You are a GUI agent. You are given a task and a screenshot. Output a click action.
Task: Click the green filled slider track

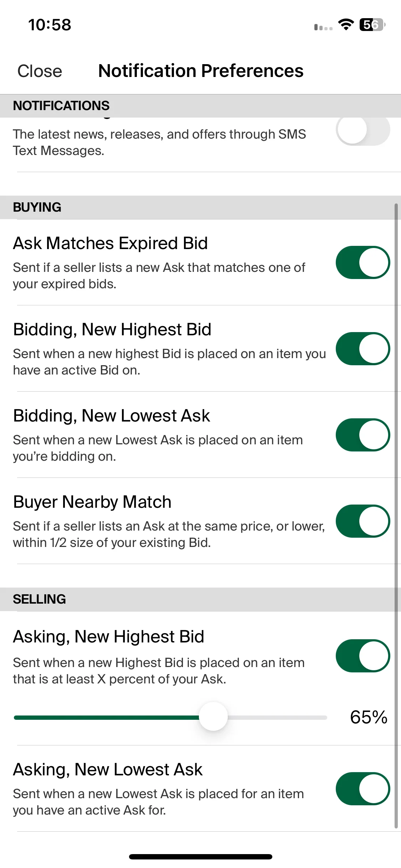[x=106, y=717]
